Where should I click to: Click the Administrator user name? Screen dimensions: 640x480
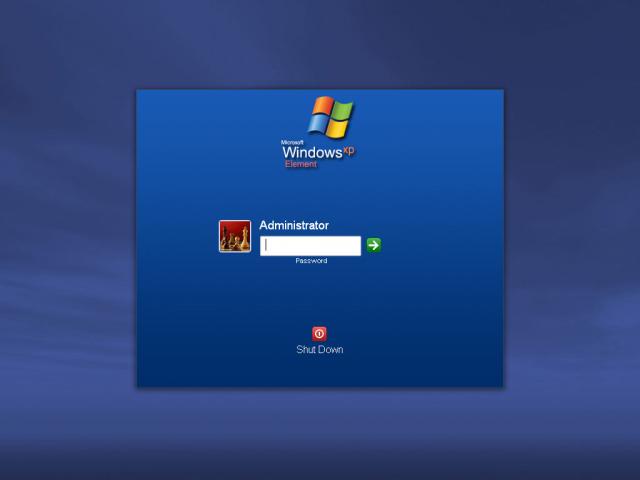coord(294,225)
